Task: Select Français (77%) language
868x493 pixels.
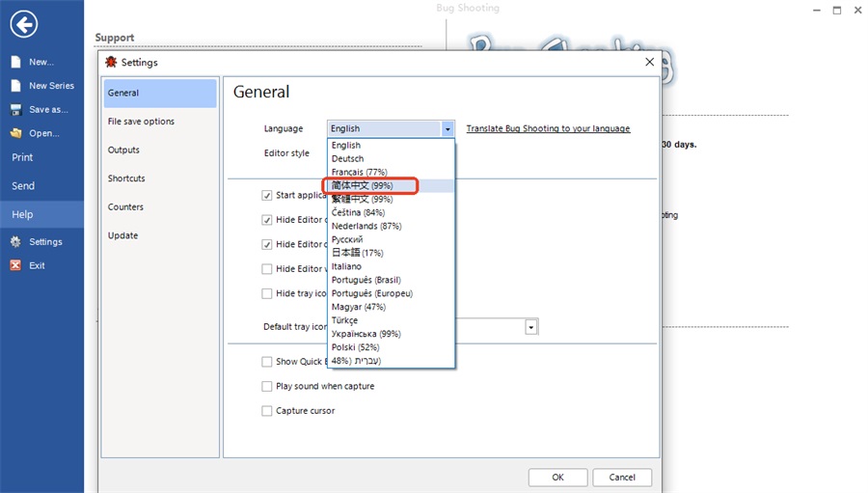Action: (391, 172)
